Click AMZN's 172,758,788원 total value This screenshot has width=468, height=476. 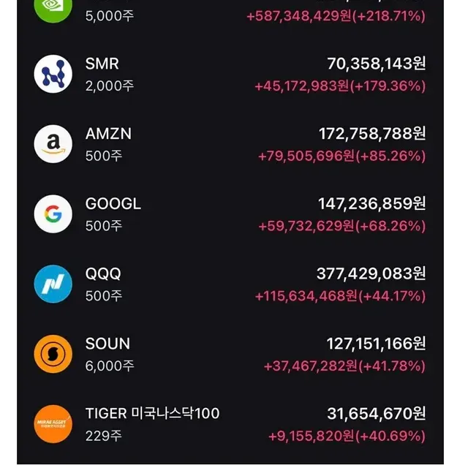(x=371, y=135)
